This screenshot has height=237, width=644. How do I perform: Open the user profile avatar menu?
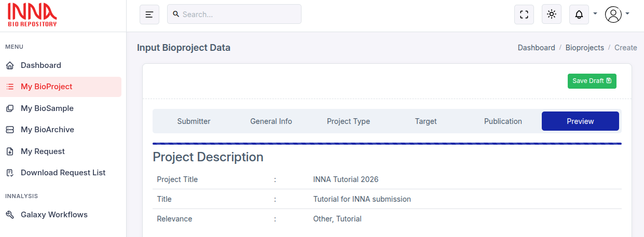coord(613,15)
